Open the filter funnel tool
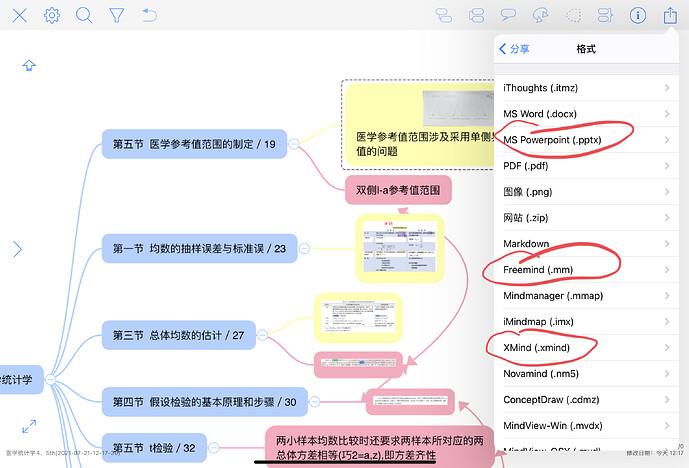The width and height of the screenshot is (689, 468). [x=116, y=15]
